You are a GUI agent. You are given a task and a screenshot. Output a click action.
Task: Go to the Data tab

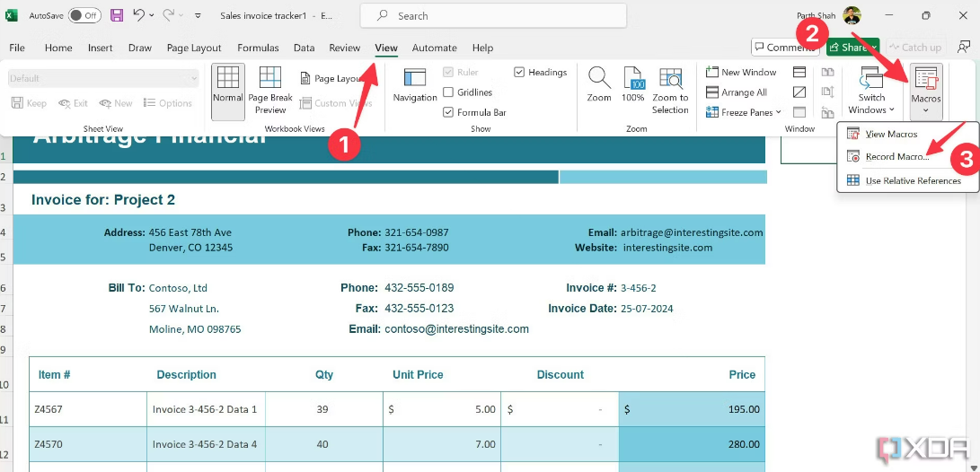coord(304,48)
